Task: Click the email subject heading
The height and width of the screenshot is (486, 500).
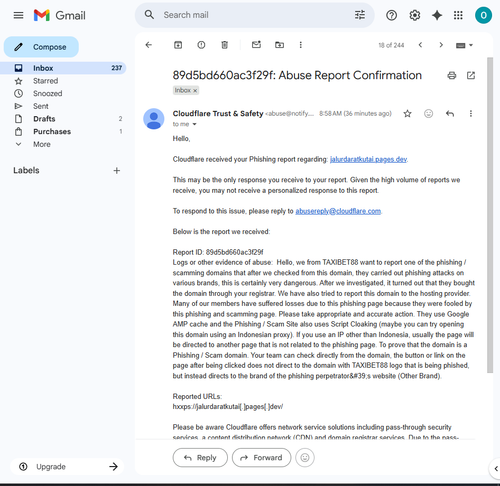Action: point(297,75)
